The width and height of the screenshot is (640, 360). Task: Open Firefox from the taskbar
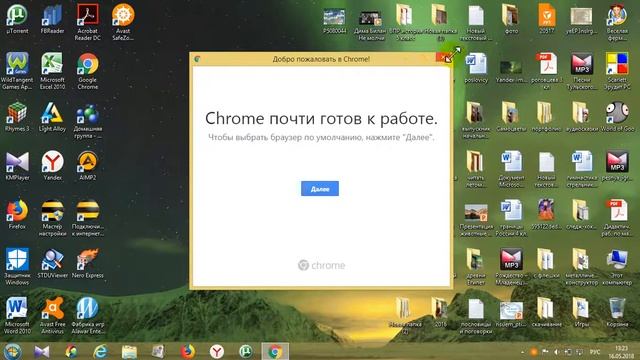[187, 351]
